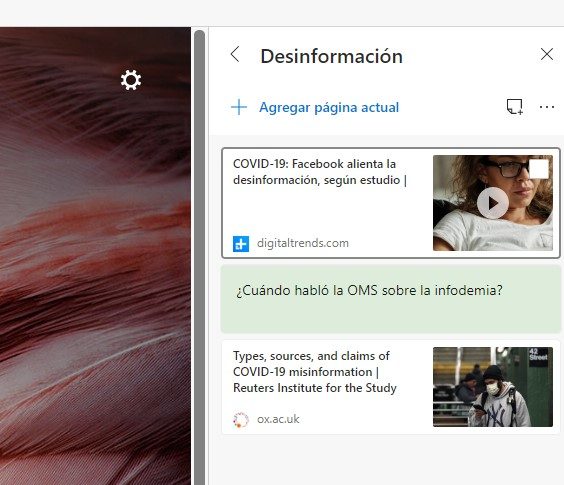Screen dimensions: 564x485
Task: Click ox.ac.uk source label
Action: point(278,419)
